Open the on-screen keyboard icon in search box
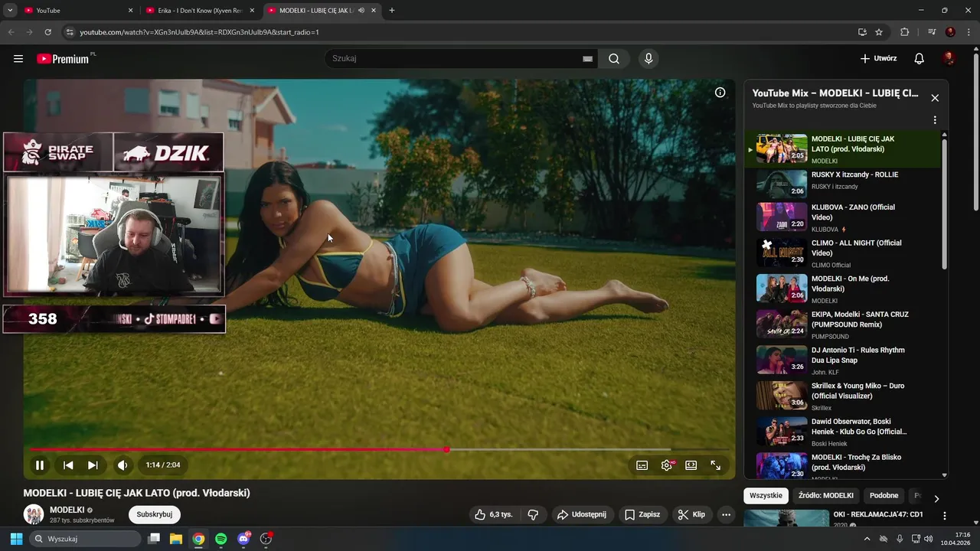 point(587,59)
